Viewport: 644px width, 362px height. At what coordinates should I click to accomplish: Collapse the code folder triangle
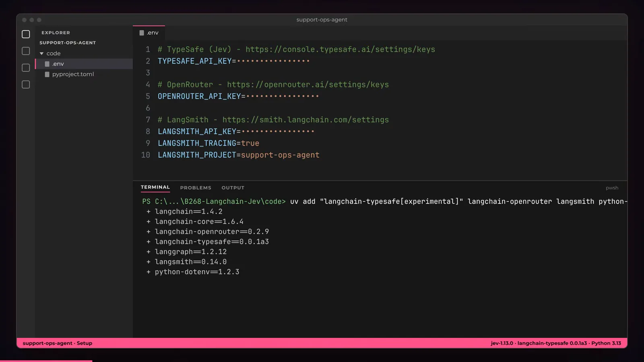pos(41,53)
